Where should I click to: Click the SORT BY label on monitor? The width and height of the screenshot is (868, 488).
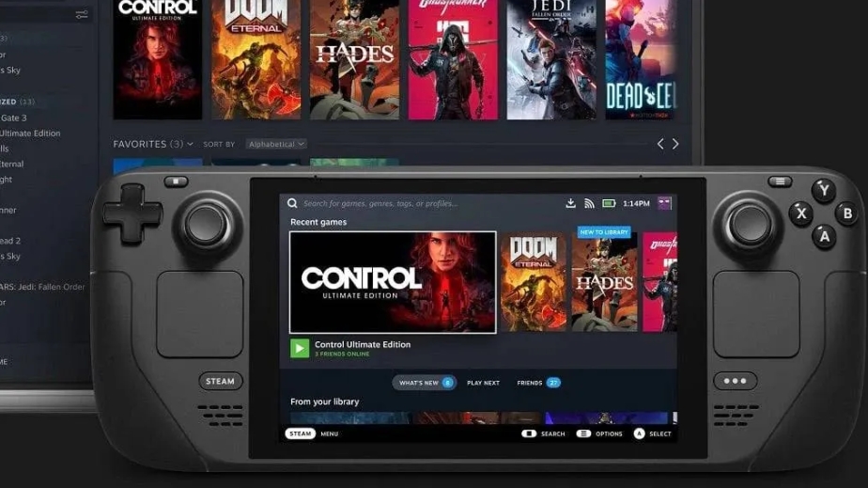[219, 144]
